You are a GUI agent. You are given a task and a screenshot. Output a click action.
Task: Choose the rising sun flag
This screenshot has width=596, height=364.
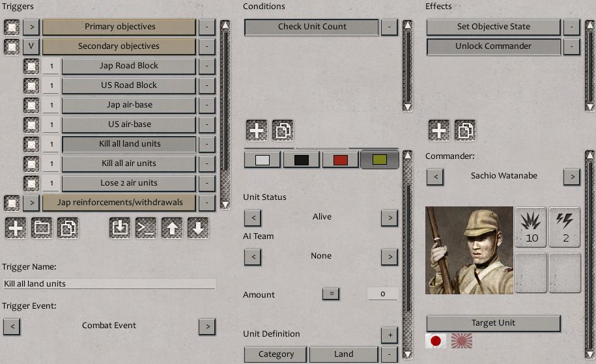tap(461, 341)
